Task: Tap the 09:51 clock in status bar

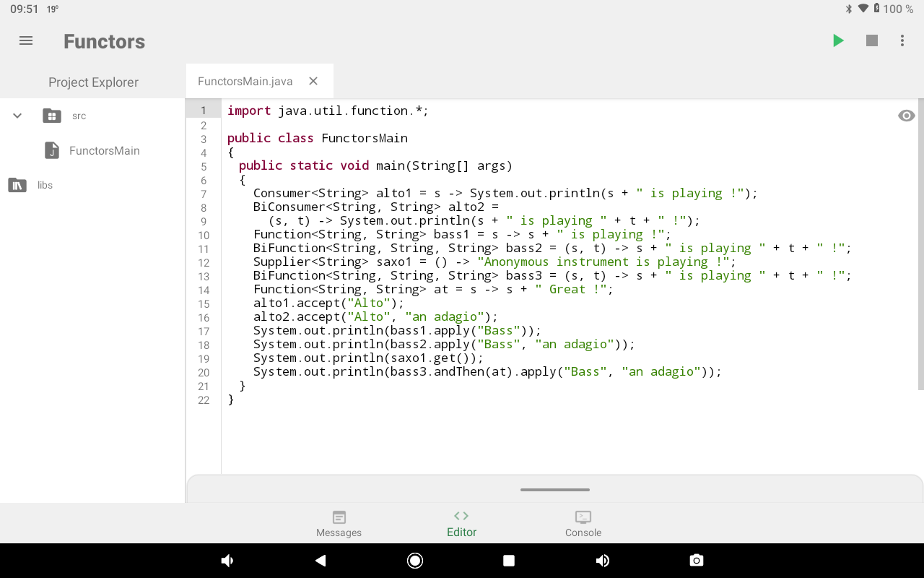Action: click(x=25, y=9)
